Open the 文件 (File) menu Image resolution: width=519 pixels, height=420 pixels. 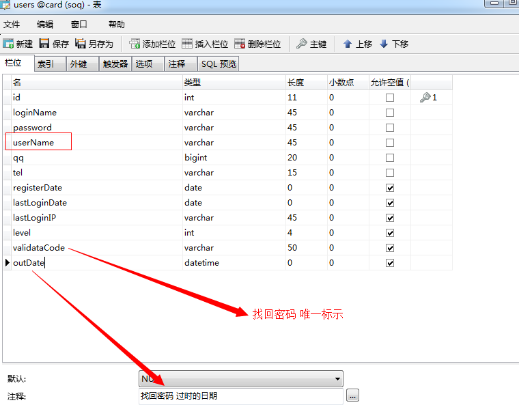click(x=12, y=24)
